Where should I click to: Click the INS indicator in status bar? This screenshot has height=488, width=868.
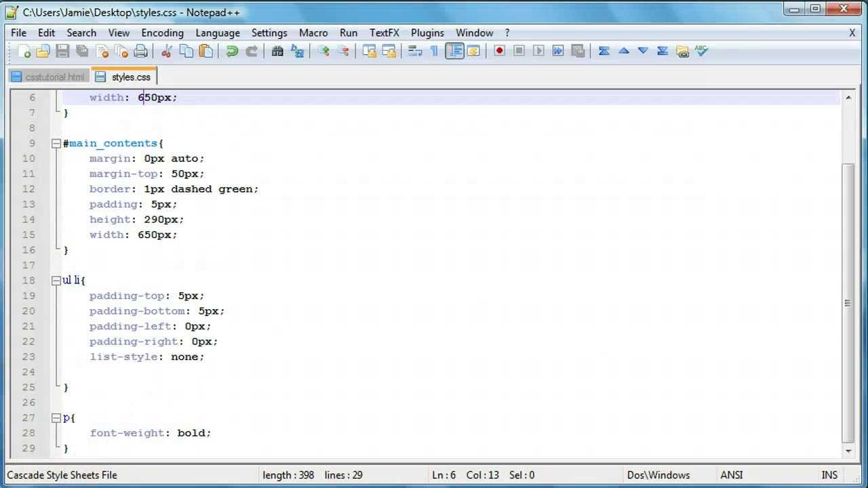pyautogui.click(x=829, y=475)
